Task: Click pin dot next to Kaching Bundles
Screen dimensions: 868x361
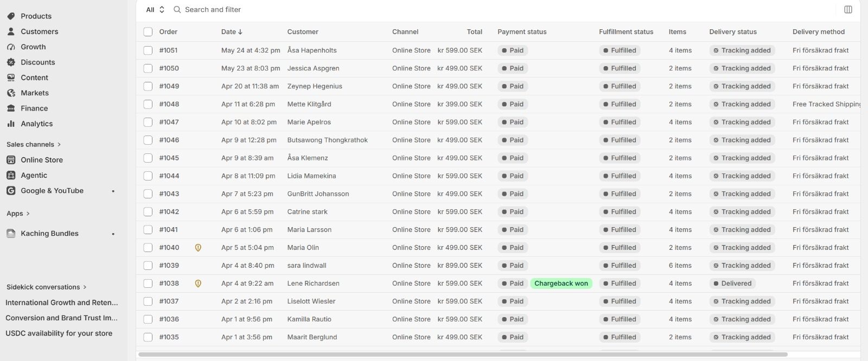Action: 113,234
